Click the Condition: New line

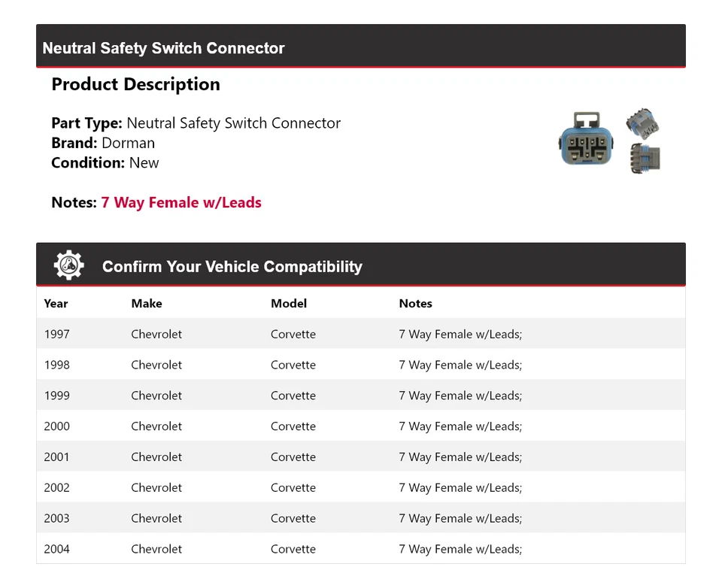(x=105, y=162)
